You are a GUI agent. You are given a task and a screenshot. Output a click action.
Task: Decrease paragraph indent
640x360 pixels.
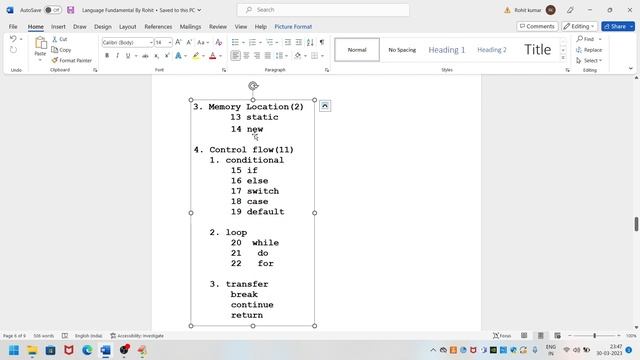[288, 42]
